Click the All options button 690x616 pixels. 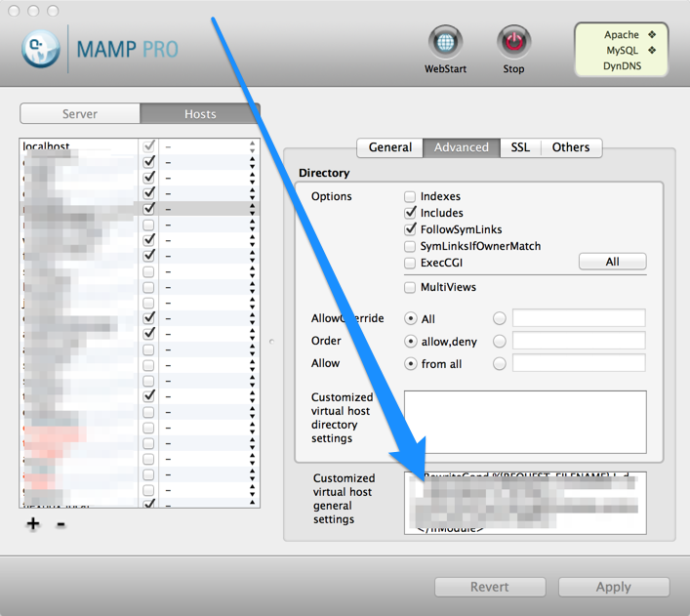click(x=612, y=262)
